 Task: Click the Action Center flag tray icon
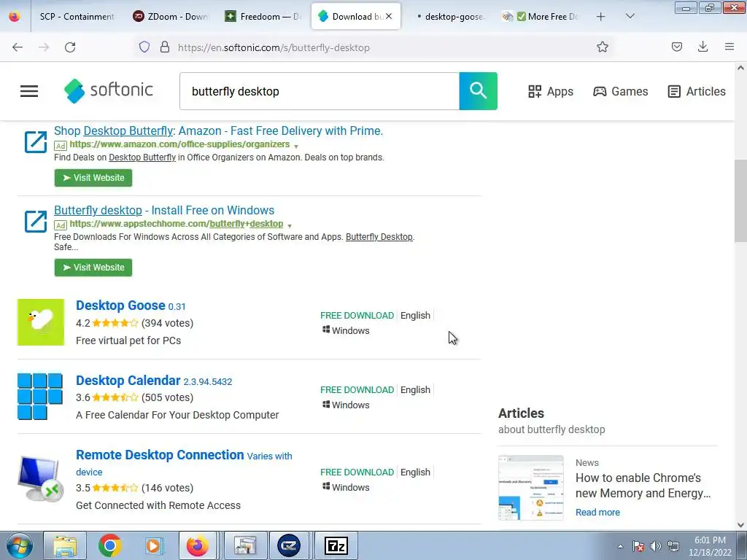638,546
